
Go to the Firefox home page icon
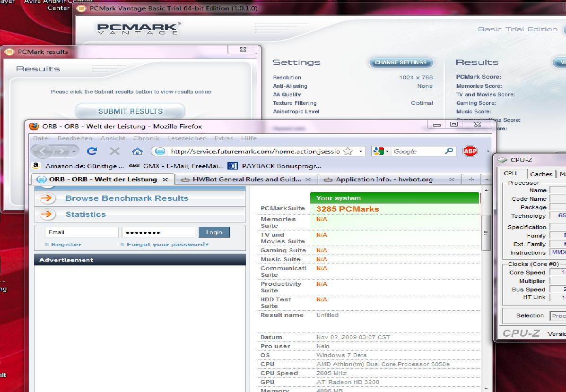coord(137,151)
